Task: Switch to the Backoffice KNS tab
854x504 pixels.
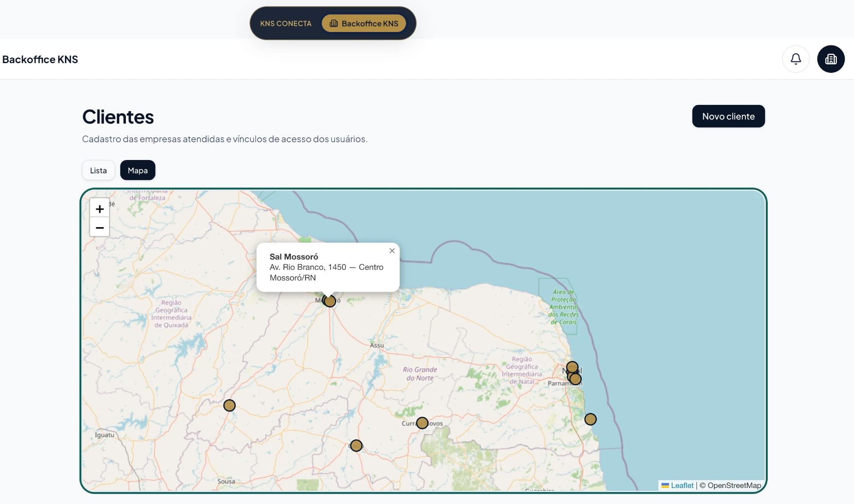Action: click(x=364, y=24)
